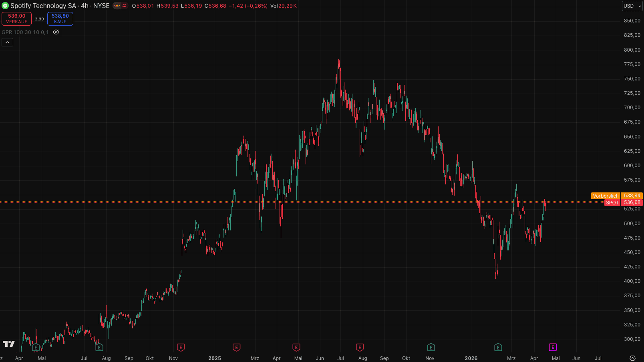Click the red earnings marker above Mai 2025
This screenshot has height=362, width=644.
point(296,347)
